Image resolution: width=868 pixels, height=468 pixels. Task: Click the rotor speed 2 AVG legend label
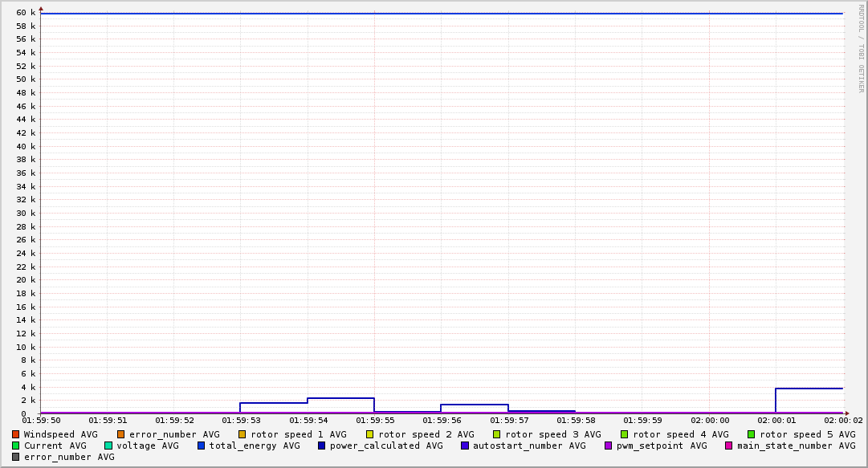point(426,434)
